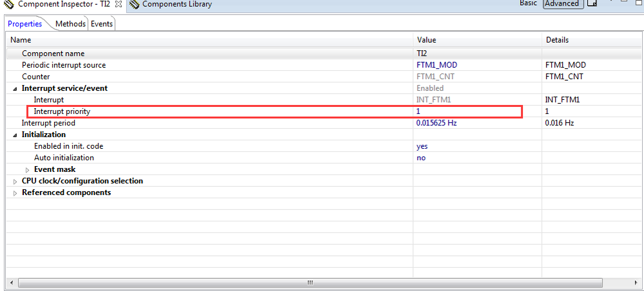This screenshot has width=644, height=291.
Task: Click the INT_FTM1 details cell
Action: point(592,100)
